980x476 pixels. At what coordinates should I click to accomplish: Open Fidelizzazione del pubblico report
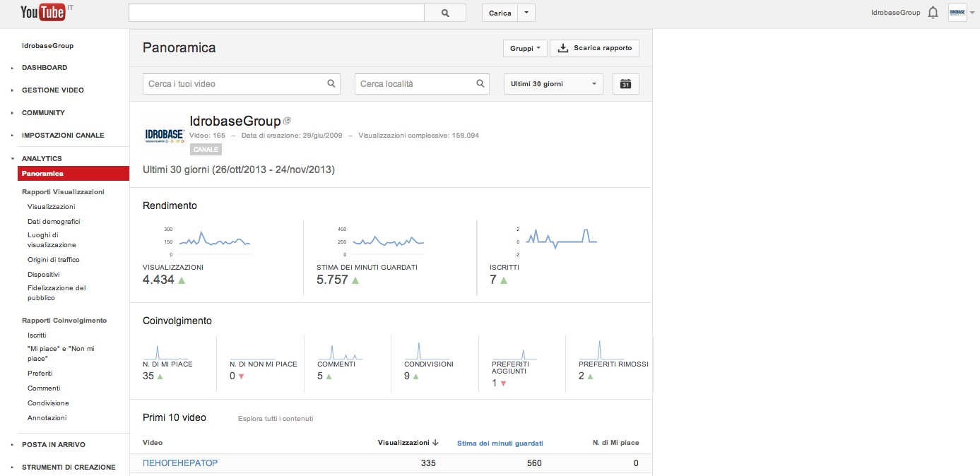[57, 293]
